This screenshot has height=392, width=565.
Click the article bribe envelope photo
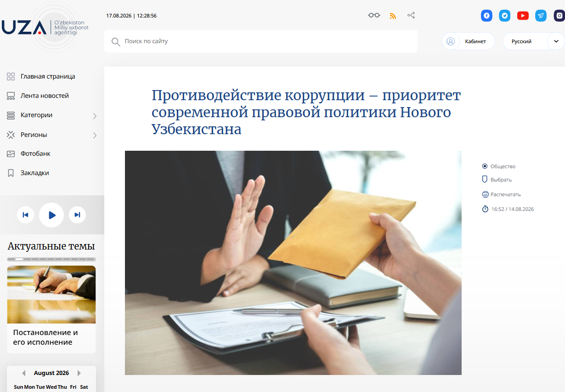coord(293,263)
